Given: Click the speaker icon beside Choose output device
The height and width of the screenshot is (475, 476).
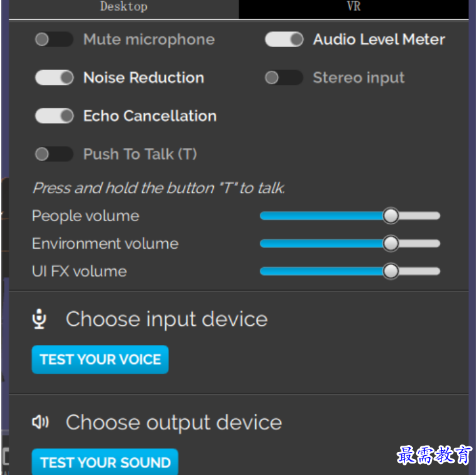Looking at the screenshot, I should point(40,422).
